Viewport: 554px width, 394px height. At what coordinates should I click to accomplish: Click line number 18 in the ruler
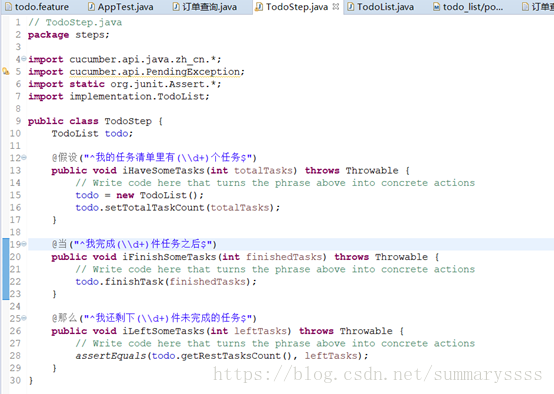pyautogui.click(x=15, y=232)
